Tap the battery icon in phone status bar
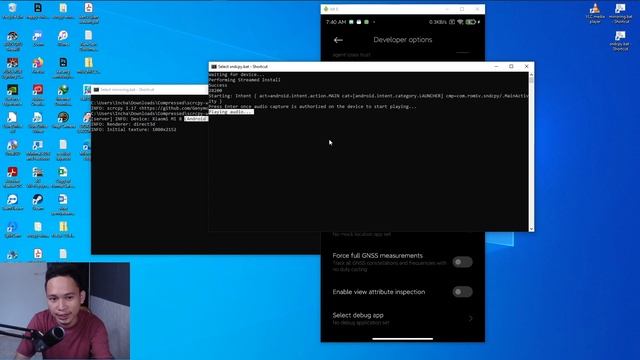 tap(471, 22)
